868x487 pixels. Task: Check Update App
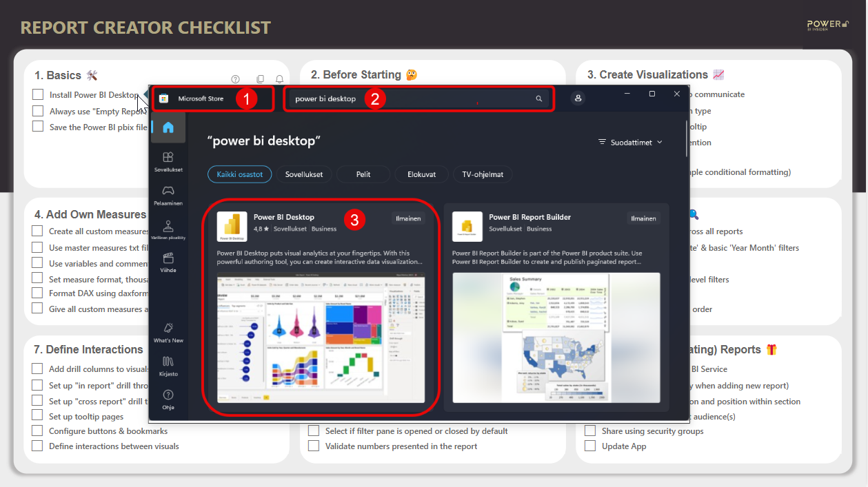[x=590, y=446]
